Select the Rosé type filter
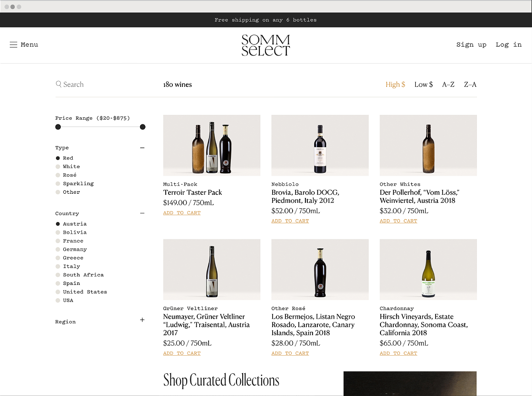 pos(66,175)
